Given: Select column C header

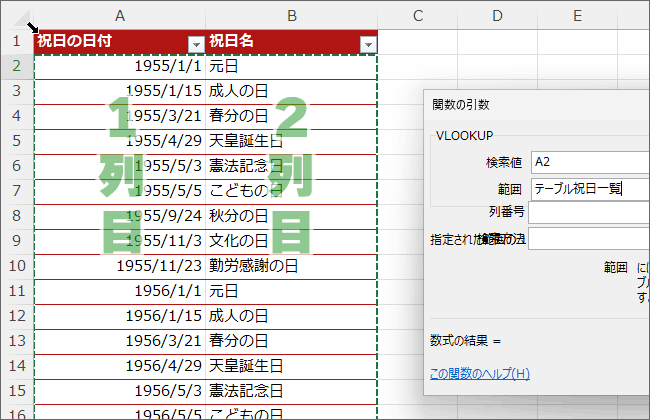Looking at the screenshot, I should 418,16.
